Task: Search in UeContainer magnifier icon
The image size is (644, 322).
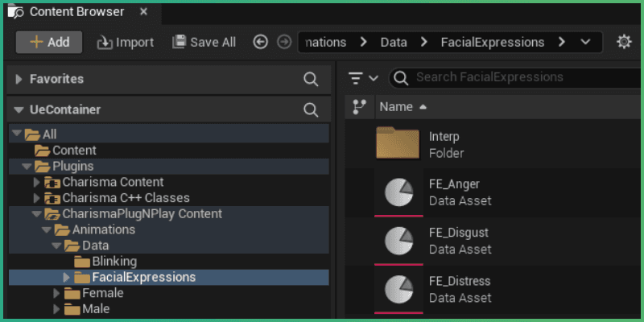Action: point(311,110)
